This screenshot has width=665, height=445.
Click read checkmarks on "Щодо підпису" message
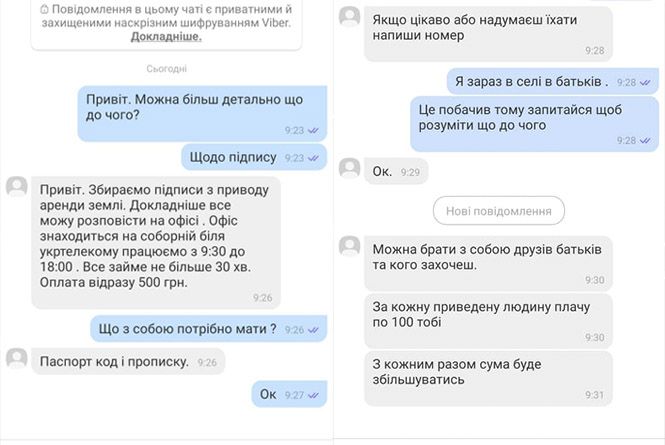pos(312,158)
